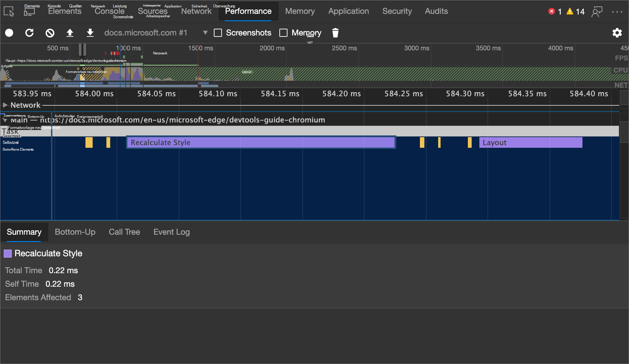Toggle the device emulation icon
The image size is (629, 364).
click(x=29, y=11)
